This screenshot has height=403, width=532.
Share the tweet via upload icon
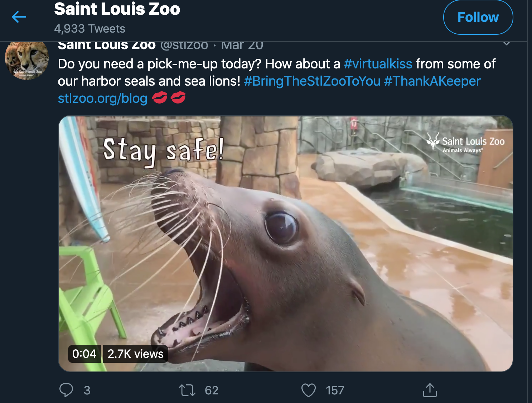430,390
